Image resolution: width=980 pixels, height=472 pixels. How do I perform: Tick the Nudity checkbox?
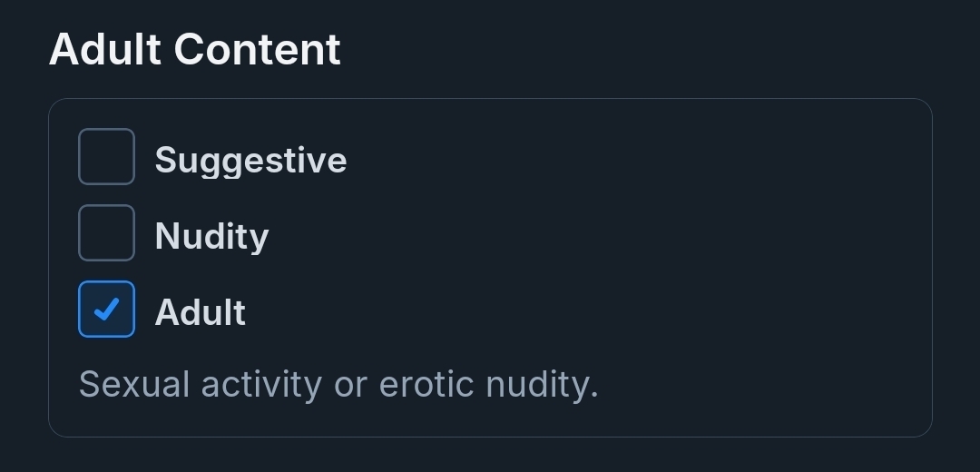pos(106,233)
